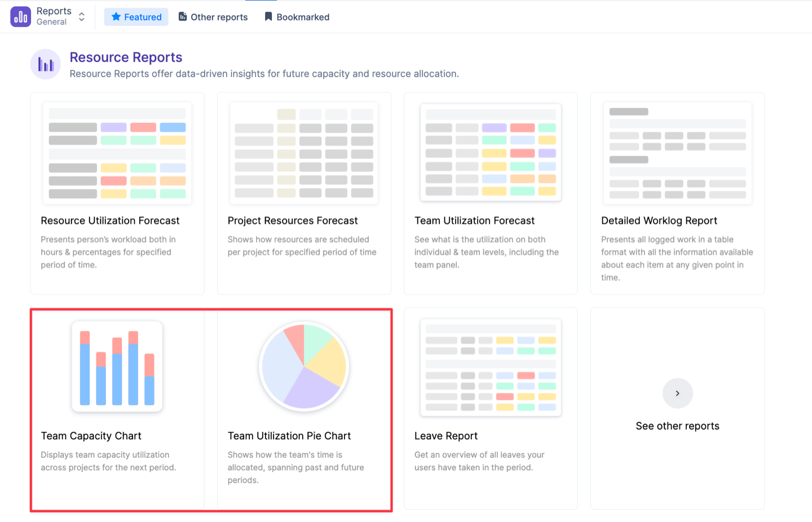
Task: Click the Detailed Worklog Report title
Action: click(x=659, y=220)
